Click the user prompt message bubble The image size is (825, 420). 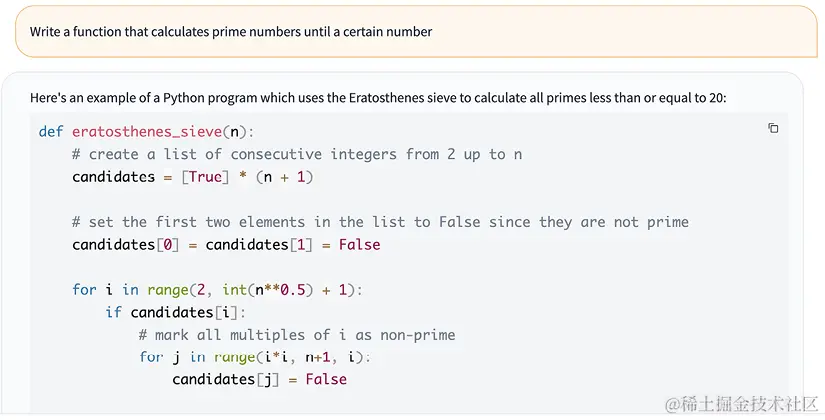click(x=416, y=32)
